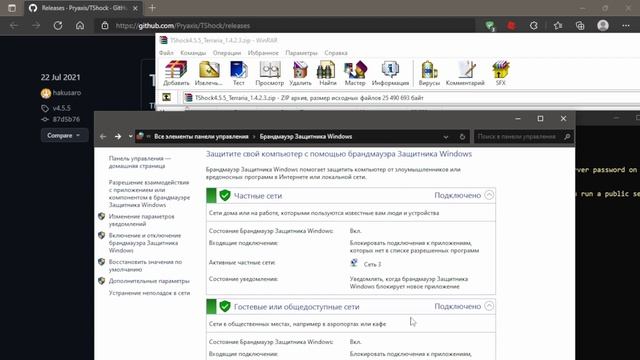Click the browser extensions puzzle icon

tap(533, 26)
